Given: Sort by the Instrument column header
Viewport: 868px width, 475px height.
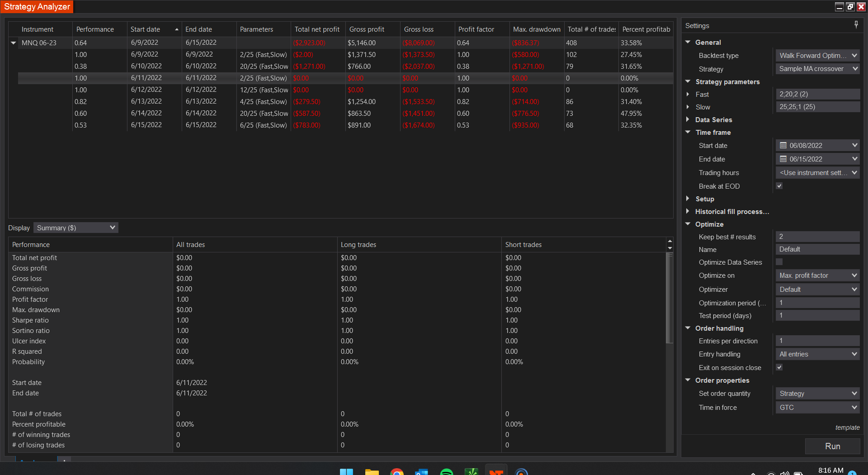Looking at the screenshot, I should (x=41, y=29).
